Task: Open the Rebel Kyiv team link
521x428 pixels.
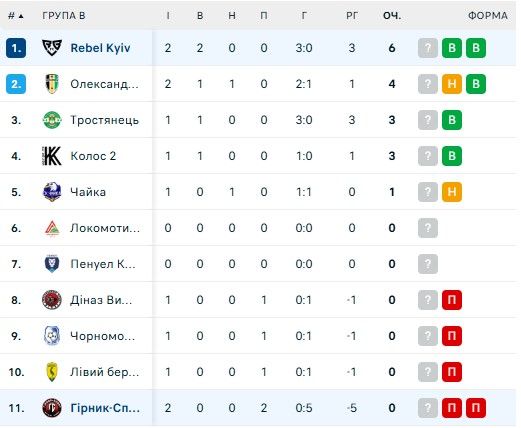Action: [x=100, y=48]
